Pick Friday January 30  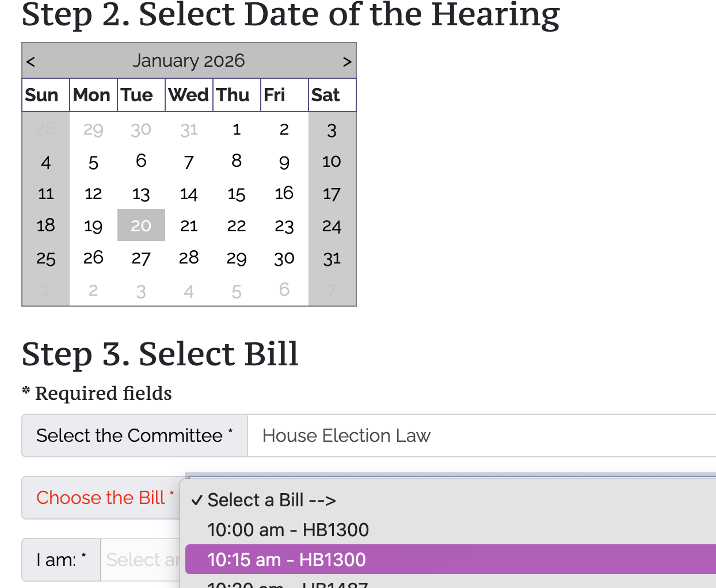coord(284,258)
